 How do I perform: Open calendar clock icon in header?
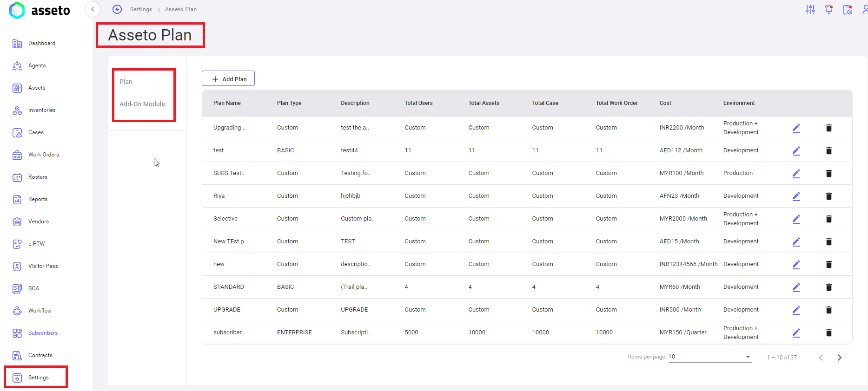[848, 9]
